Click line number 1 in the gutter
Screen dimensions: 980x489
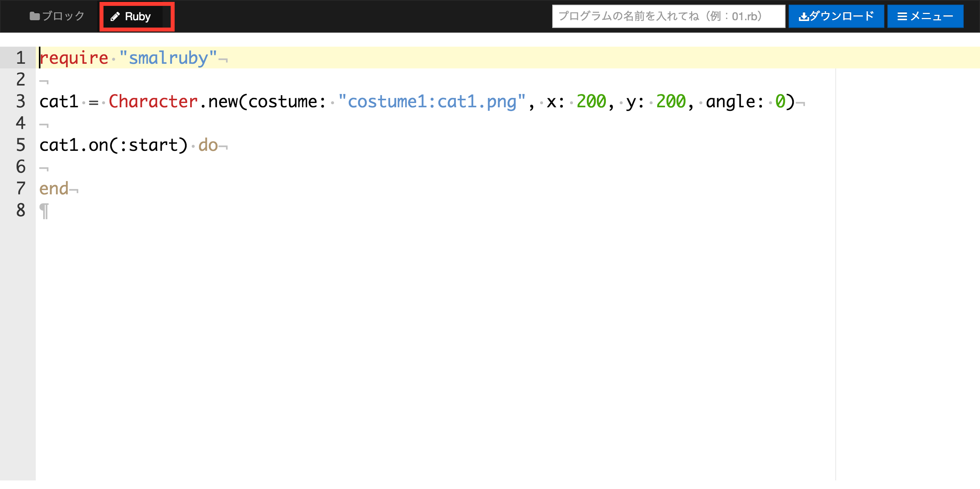21,58
